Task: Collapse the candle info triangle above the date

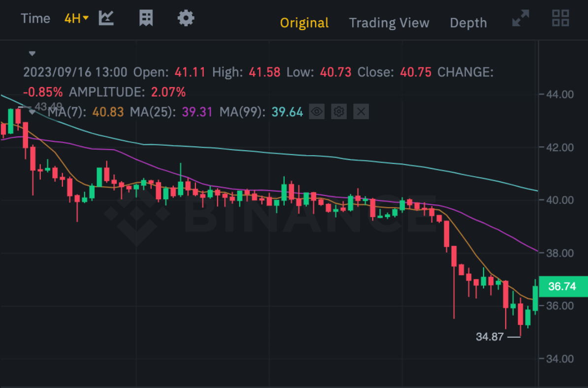Action: point(33,53)
